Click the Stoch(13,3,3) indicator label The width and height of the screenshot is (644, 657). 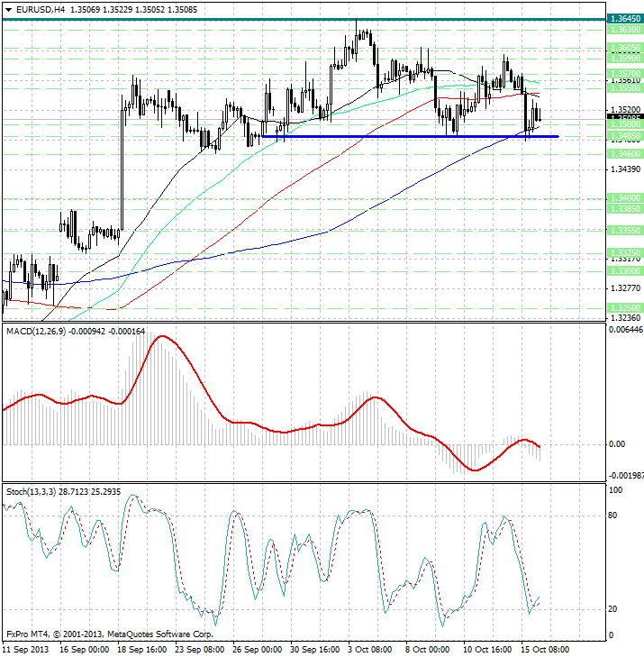(32, 492)
